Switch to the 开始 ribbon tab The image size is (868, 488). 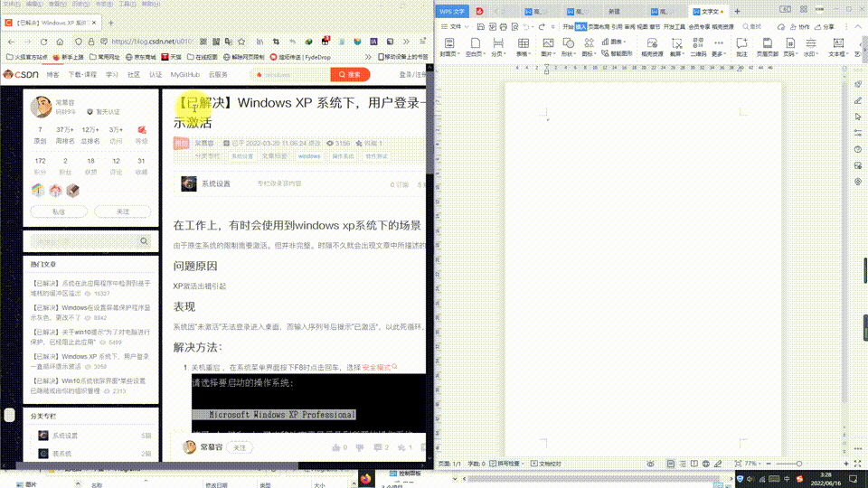coord(568,26)
